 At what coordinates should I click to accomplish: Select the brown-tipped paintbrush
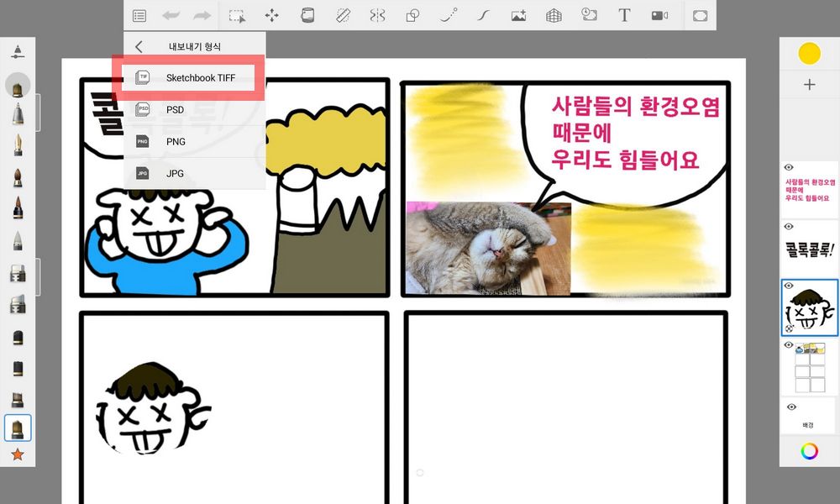tap(18, 177)
